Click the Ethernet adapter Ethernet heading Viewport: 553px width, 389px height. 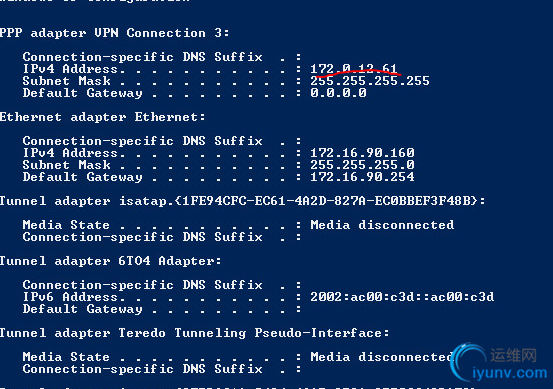tap(102, 117)
